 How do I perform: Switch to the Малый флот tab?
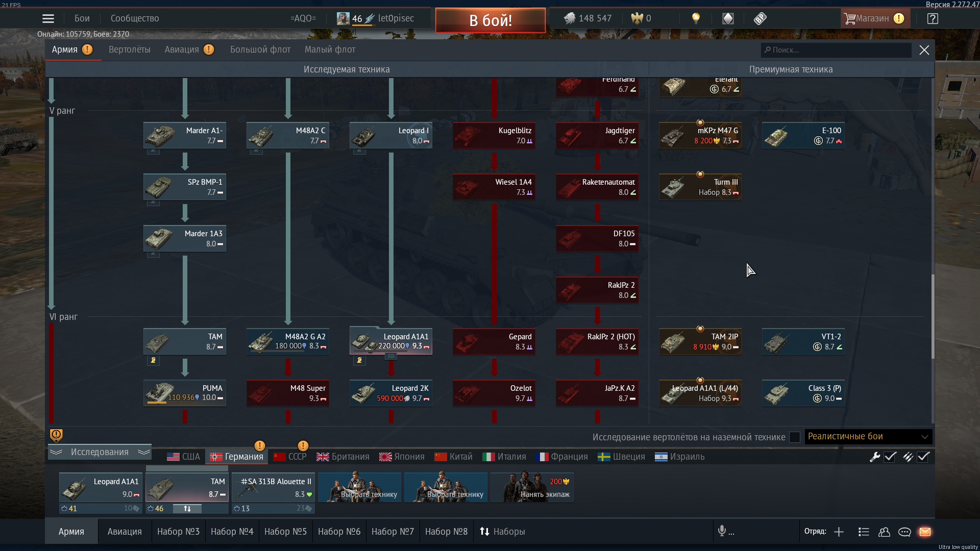pos(330,49)
